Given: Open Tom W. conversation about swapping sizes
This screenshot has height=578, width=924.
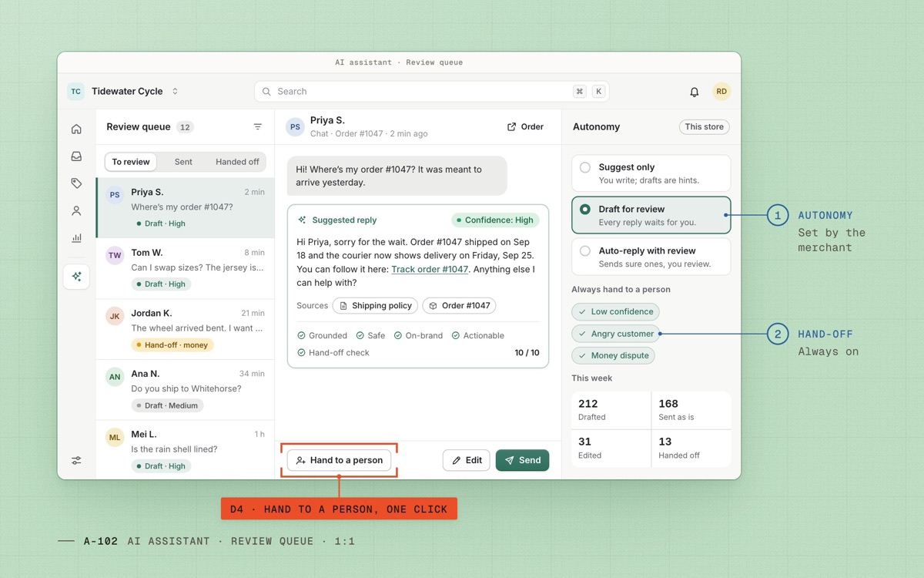Looking at the screenshot, I should click(x=185, y=268).
